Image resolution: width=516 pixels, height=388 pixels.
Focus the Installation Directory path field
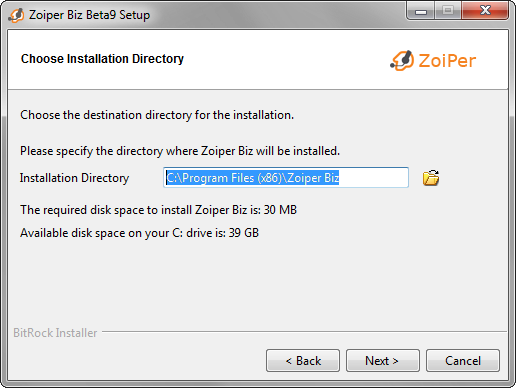pyautogui.click(x=286, y=178)
